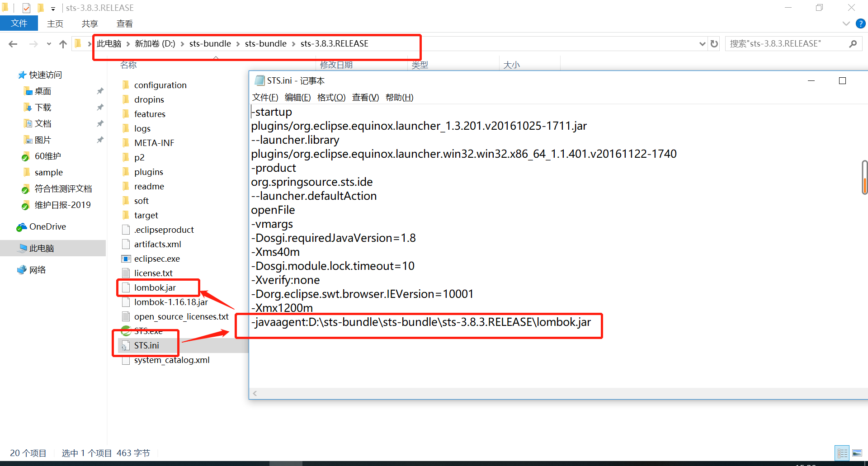Select the dropins folder
The width and height of the screenshot is (868, 466).
149,99
